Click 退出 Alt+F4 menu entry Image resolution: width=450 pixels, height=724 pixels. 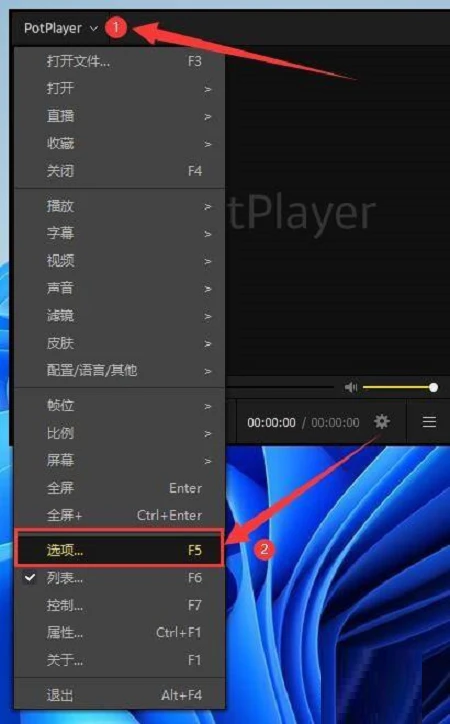coord(120,695)
